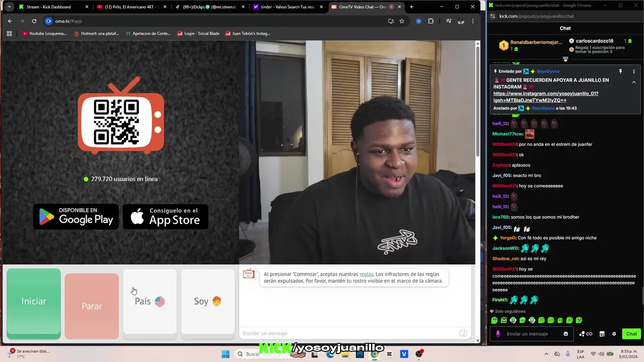This screenshot has width=644, height=362.
Task: Reload the OmeTV page
Action: (34, 21)
